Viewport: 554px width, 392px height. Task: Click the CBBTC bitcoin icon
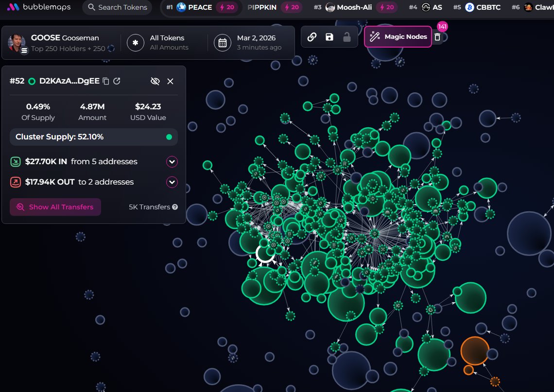[x=469, y=7]
